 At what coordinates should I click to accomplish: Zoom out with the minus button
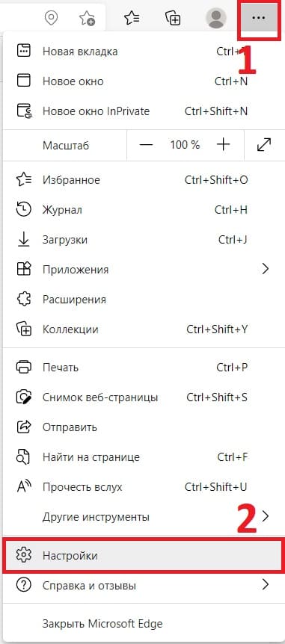146,145
